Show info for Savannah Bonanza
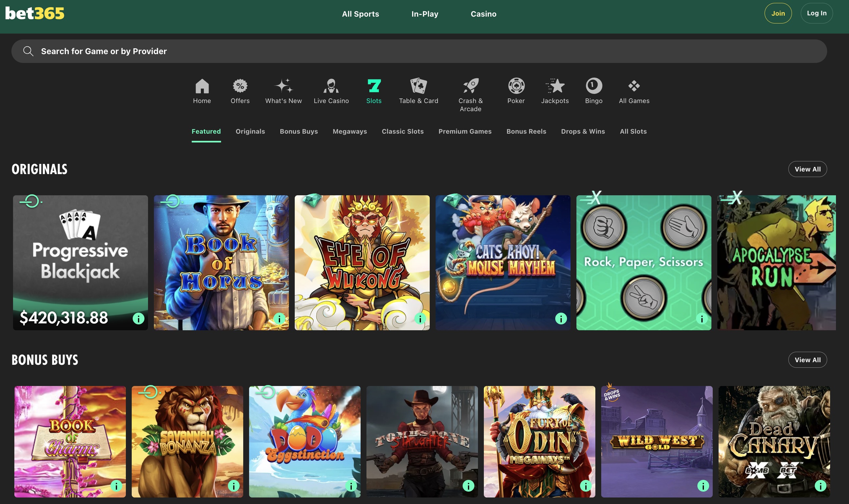Image resolution: width=849 pixels, height=504 pixels. 234,486
